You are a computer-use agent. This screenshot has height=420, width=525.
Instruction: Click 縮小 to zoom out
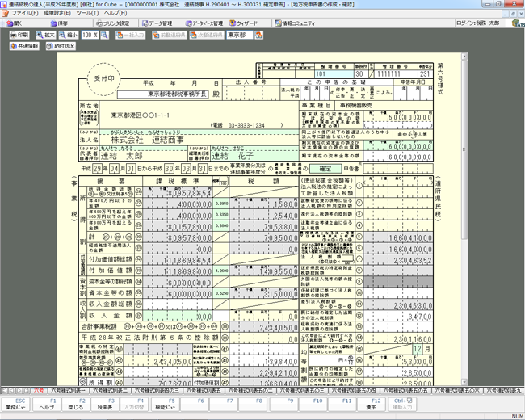pos(69,35)
